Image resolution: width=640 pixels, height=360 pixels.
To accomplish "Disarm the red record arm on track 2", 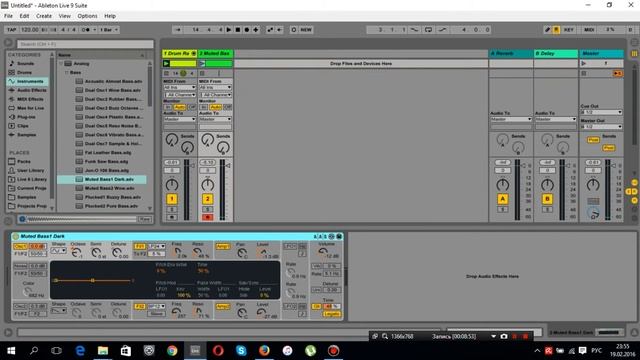I will (207, 217).
